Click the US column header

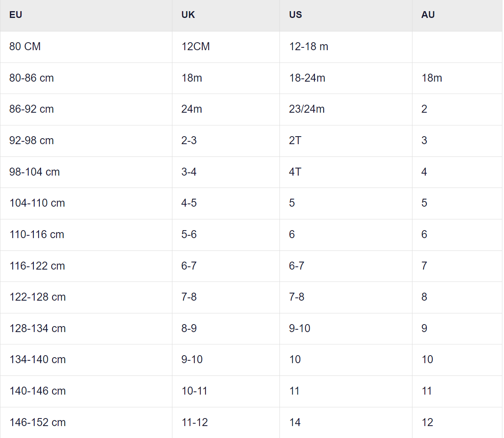tap(295, 15)
